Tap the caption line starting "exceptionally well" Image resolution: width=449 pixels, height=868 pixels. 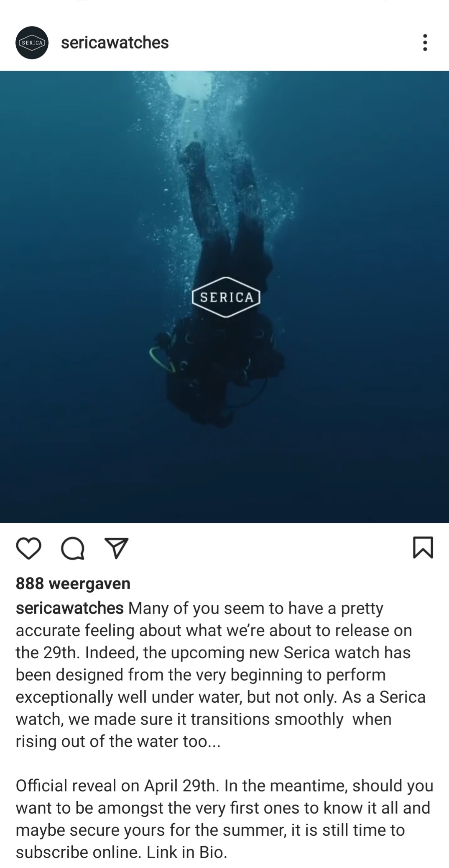coord(221,697)
